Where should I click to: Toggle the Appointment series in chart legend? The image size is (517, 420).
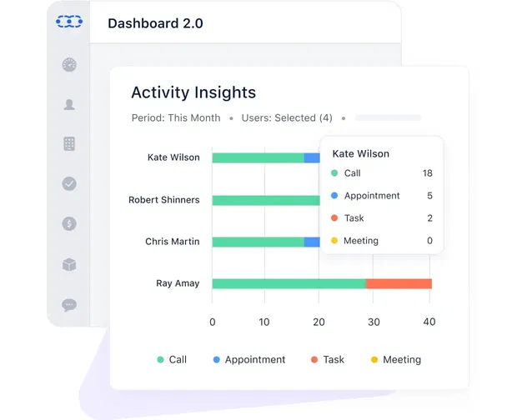point(248,360)
